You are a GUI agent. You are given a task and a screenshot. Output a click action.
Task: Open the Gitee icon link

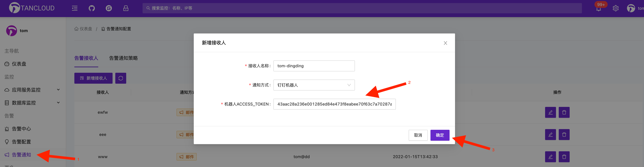(109, 8)
